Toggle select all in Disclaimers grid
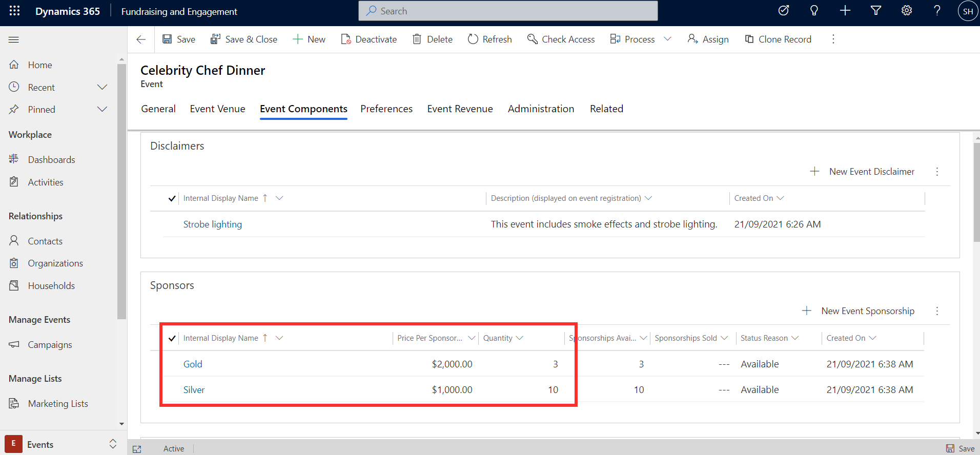Image resolution: width=980 pixels, height=455 pixels. point(172,199)
